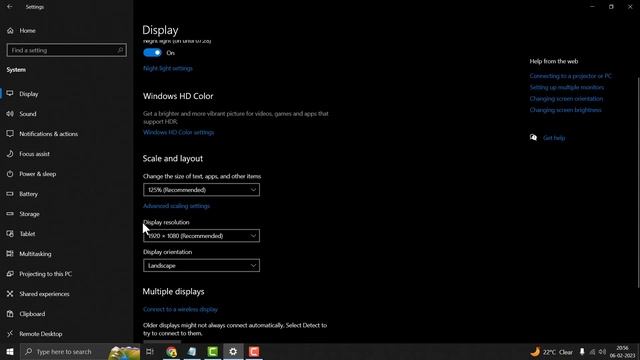The image size is (640, 360).
Task: Open Task View on the taskbar
Action: coord(150,351)
